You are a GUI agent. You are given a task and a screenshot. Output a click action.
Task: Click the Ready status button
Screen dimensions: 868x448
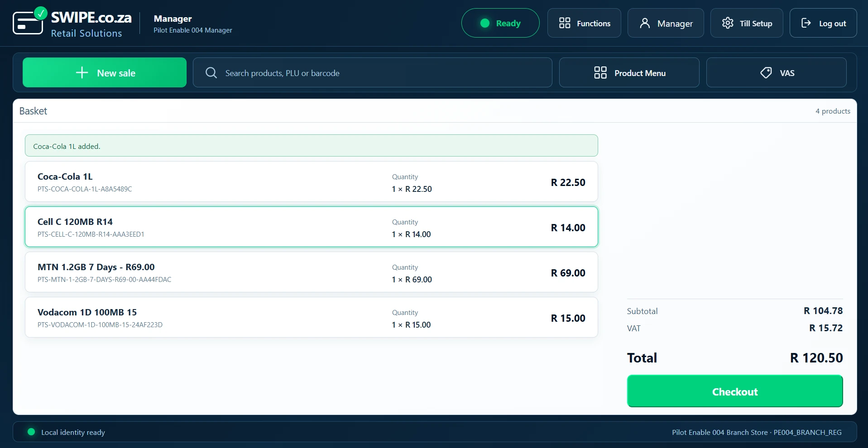point(500,23)
